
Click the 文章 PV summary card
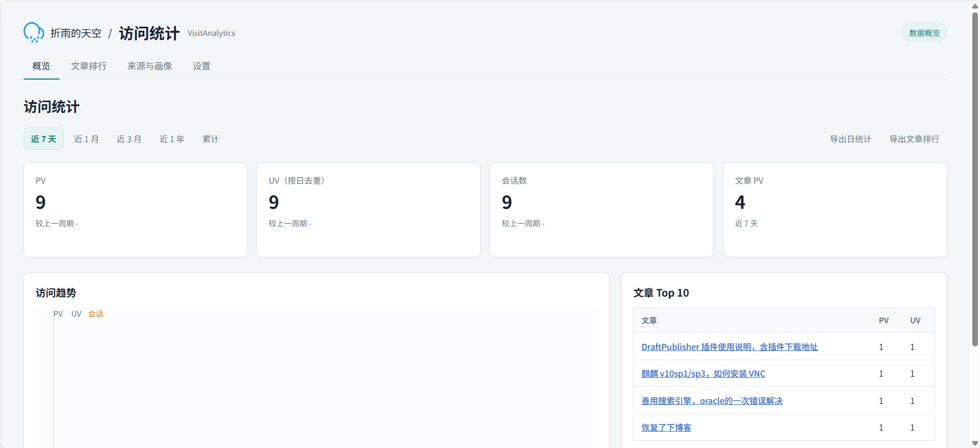(x=835, y=210)
